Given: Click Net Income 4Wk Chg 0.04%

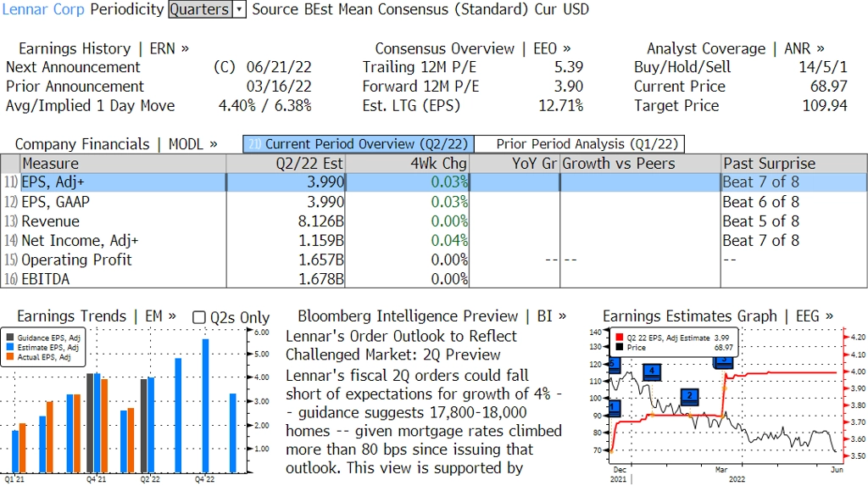Looking at the screenshot, I should coord(449,241).
